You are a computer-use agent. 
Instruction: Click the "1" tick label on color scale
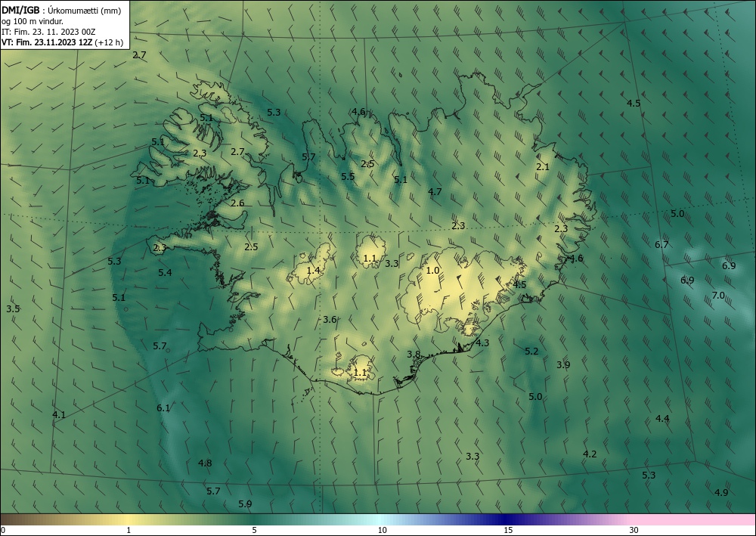[129, 530]
